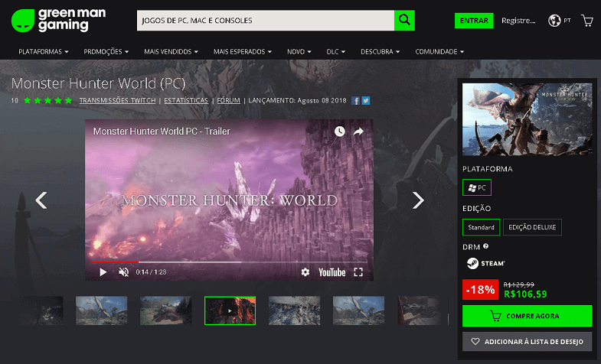Viewport: 601px width, 364px height.
Task: Click the search input field
Action: [x=266, y=21]
